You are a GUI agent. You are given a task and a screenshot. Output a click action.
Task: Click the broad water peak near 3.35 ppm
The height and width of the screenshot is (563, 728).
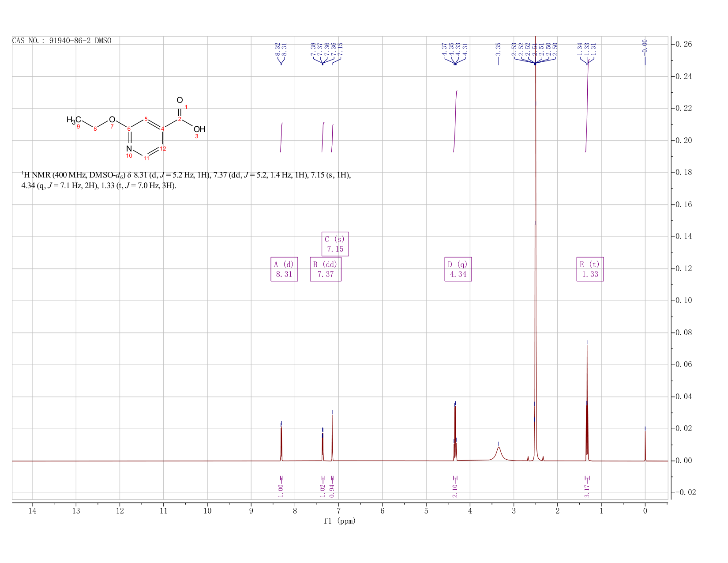[x=499, y=453]
